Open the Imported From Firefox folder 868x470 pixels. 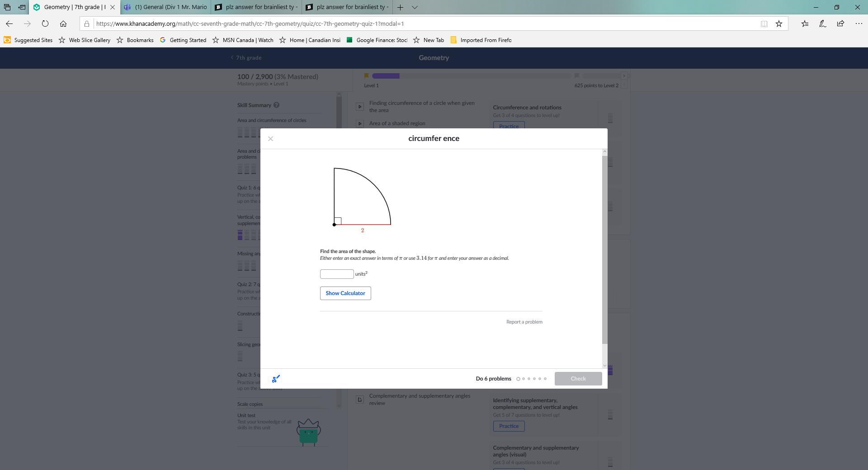coord(481,40)
